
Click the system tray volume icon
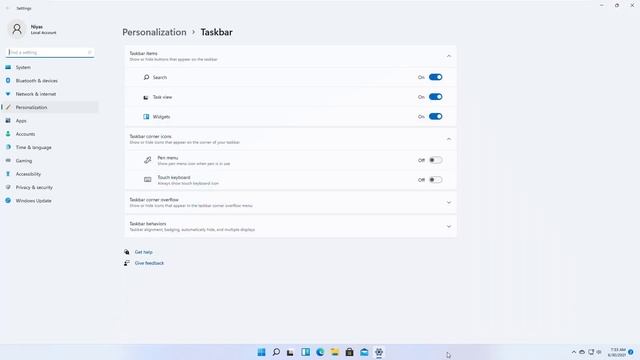coord(599,352)
